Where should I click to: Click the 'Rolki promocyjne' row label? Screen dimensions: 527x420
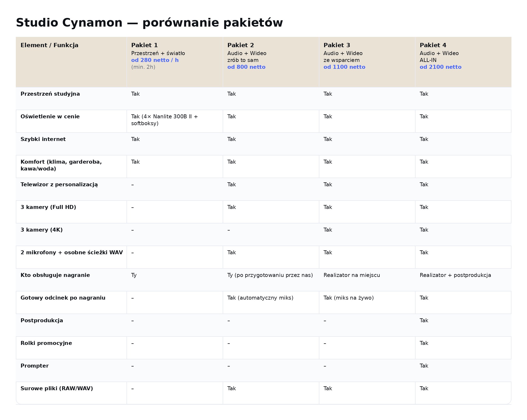tap(46, 343)
